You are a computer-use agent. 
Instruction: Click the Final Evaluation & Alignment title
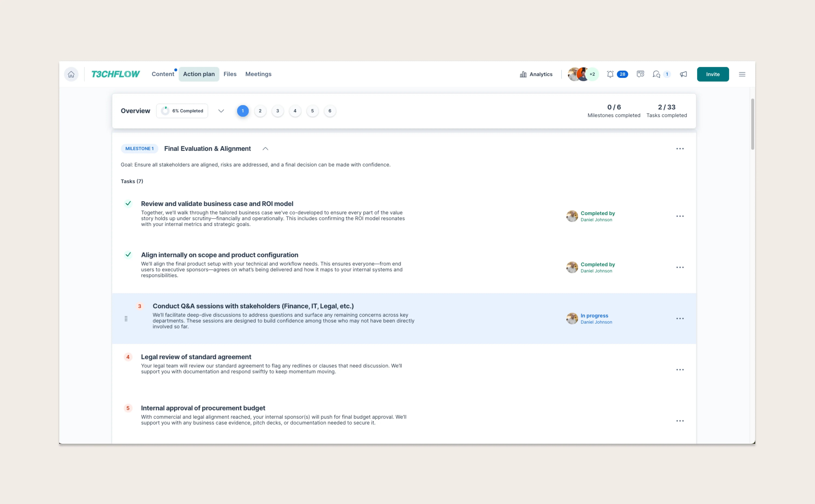[207, 149]
